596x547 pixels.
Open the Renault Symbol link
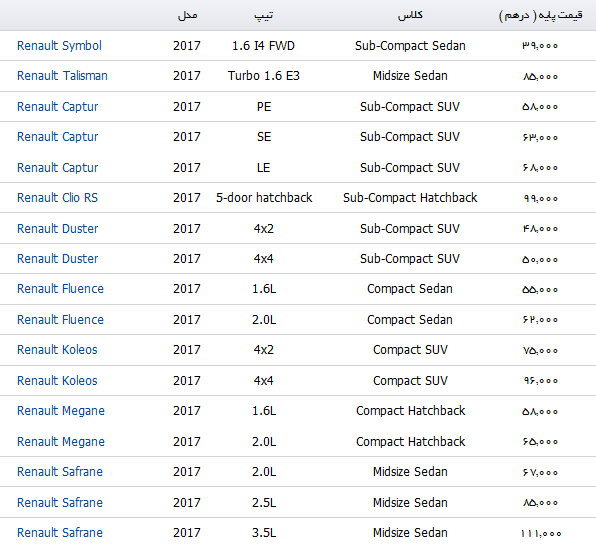[59, 46]
